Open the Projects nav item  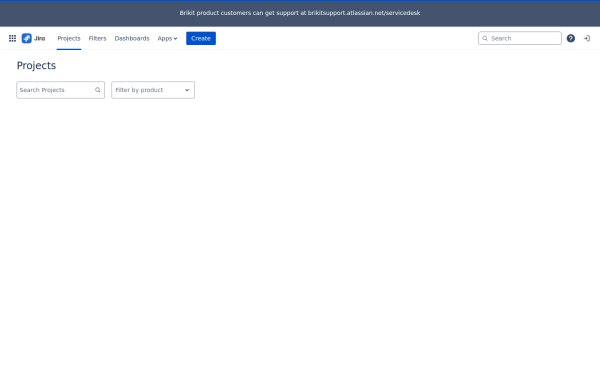point(69,38)
